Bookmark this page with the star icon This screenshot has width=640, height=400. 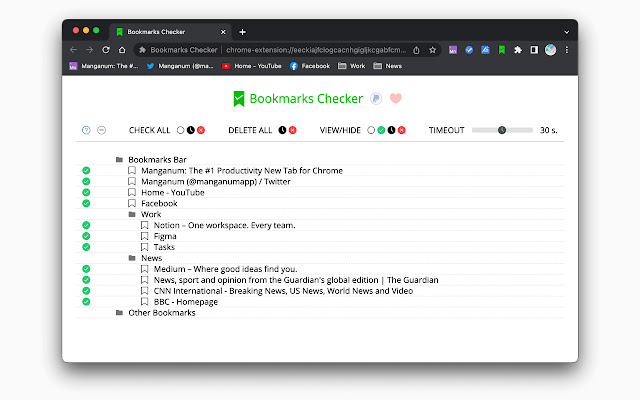coord(432,50)
